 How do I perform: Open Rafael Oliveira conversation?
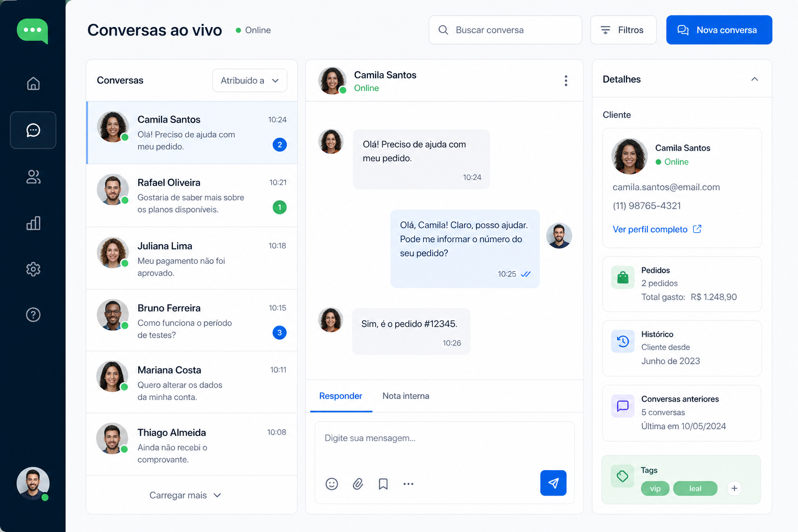192,195
